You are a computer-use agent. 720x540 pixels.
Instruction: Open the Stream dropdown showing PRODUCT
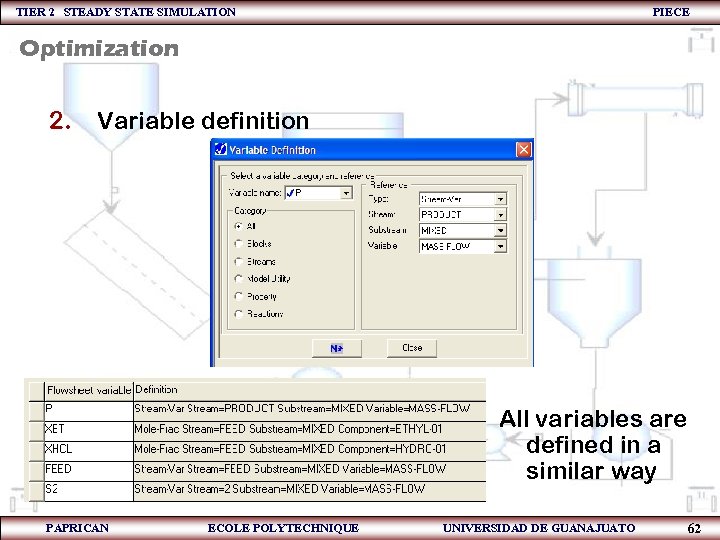(x=501, y=214)
